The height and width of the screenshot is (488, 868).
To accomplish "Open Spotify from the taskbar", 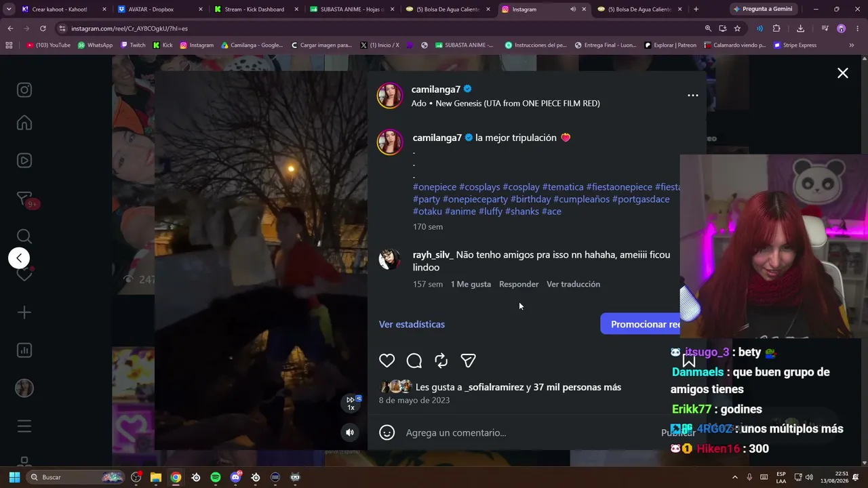I will click(216, 477).
